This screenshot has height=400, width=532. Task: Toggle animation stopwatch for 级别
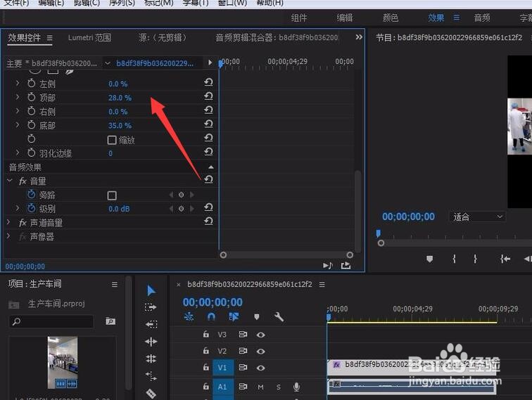[x=31, y=208]
